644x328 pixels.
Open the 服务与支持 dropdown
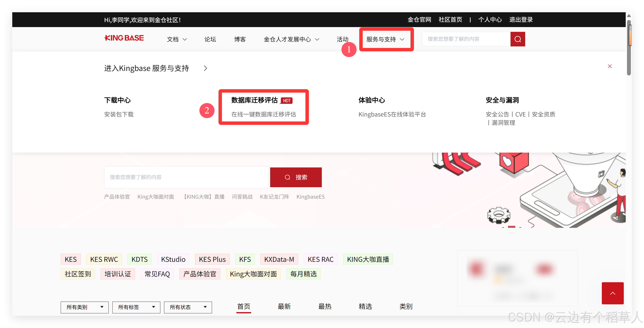tap(385, 39)
